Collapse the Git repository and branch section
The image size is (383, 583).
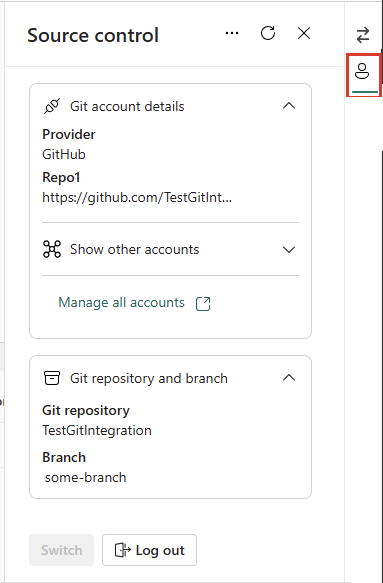[289, 378]
